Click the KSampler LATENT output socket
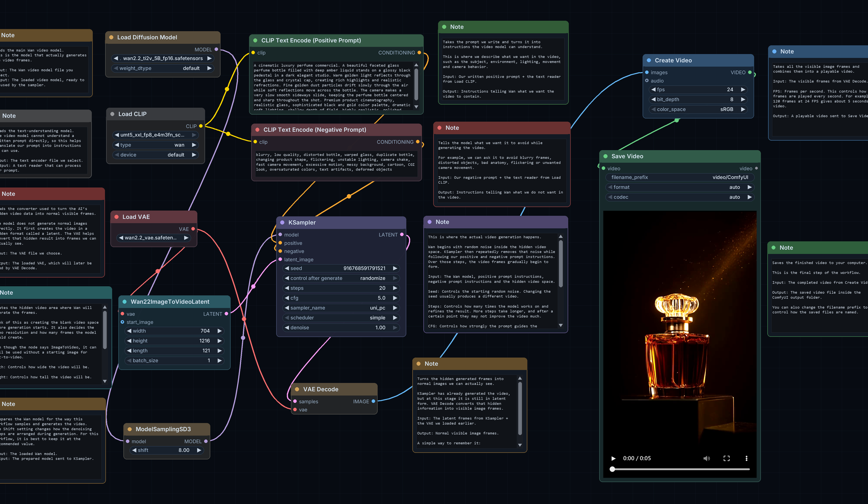 402,235
